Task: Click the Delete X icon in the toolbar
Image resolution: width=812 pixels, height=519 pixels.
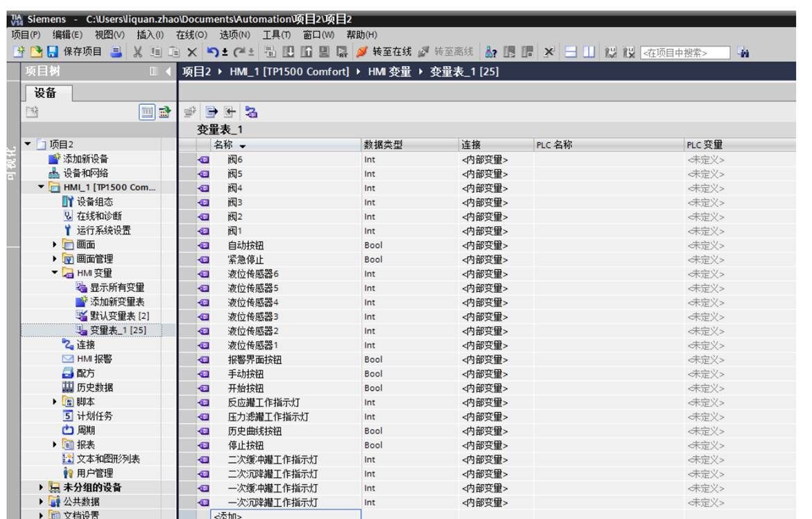Action: 192,52
